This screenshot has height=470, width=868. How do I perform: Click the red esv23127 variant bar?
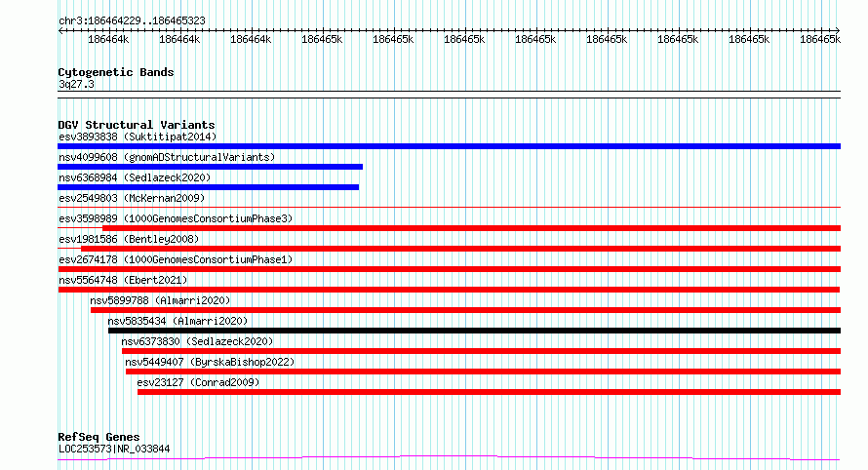click(x=489, y=392)
